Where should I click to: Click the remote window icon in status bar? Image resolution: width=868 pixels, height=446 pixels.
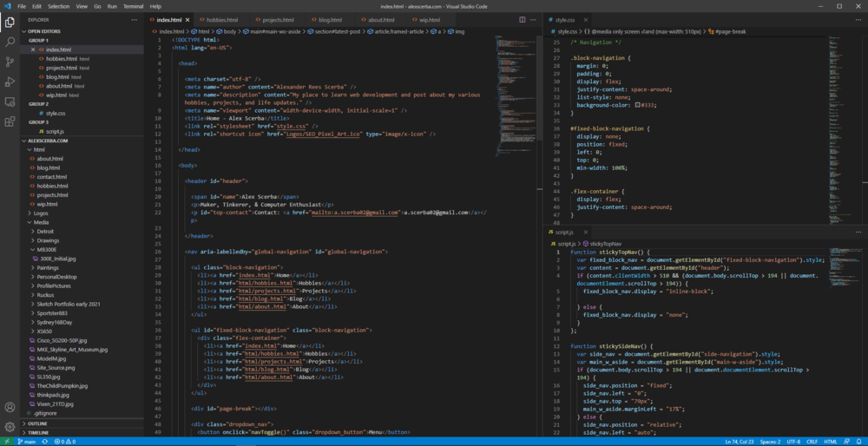tap(6, 442)
